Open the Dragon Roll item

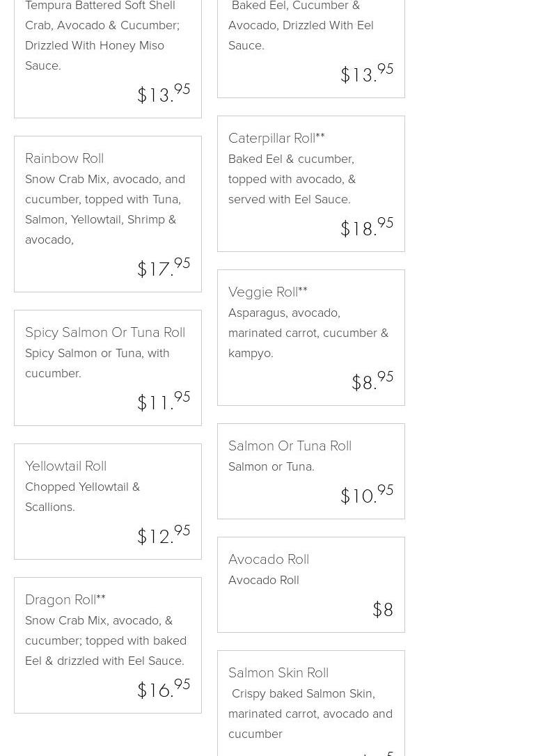pos(65,600)
